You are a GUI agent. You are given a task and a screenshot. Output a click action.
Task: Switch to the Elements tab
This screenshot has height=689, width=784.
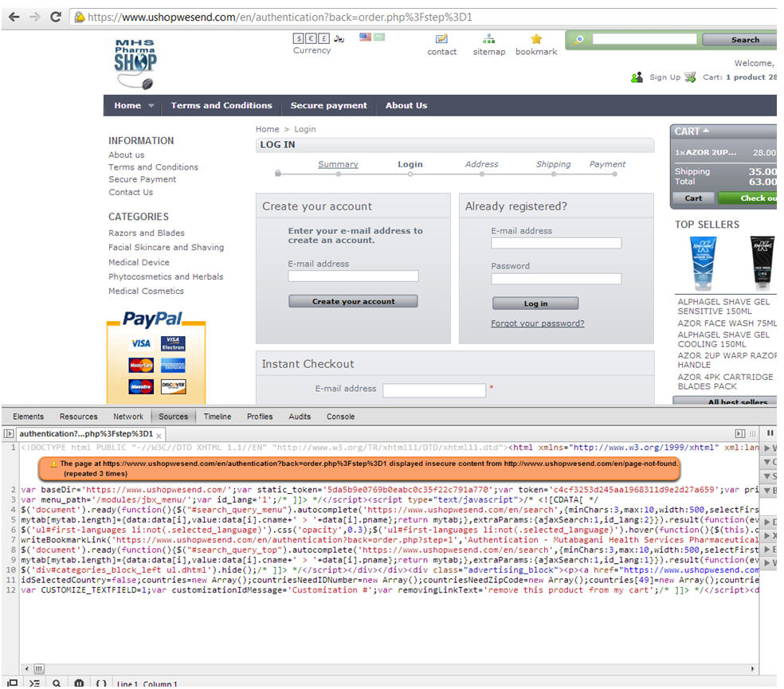coord(28,417)
